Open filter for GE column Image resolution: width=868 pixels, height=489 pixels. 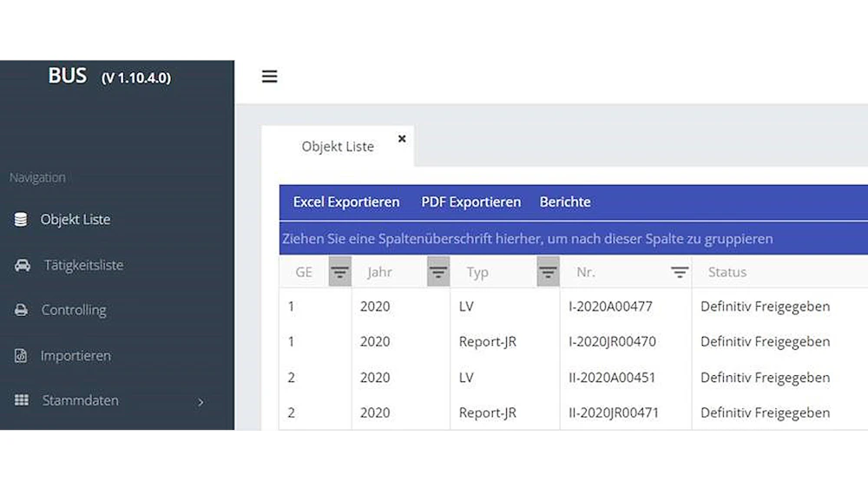[339, 273]
